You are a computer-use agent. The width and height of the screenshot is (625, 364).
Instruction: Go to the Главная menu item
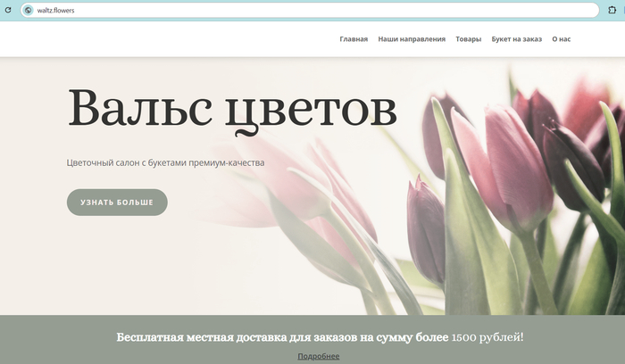[354, 39]
